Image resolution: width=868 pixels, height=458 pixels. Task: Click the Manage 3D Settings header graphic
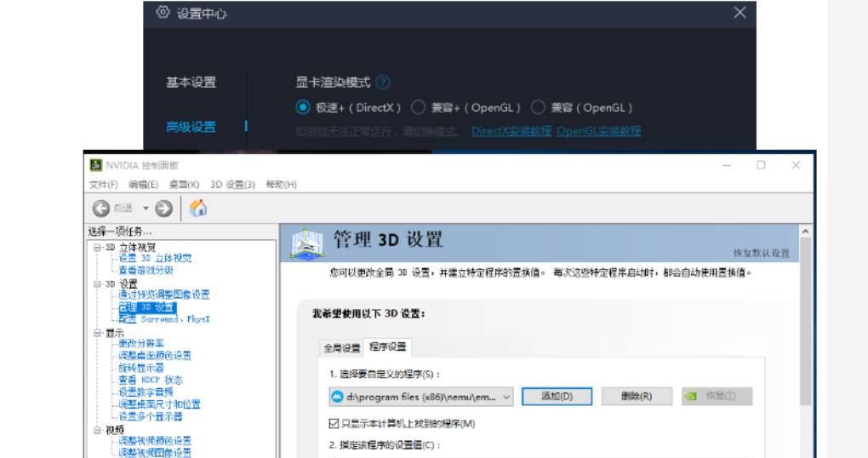(x=306, y=243)
